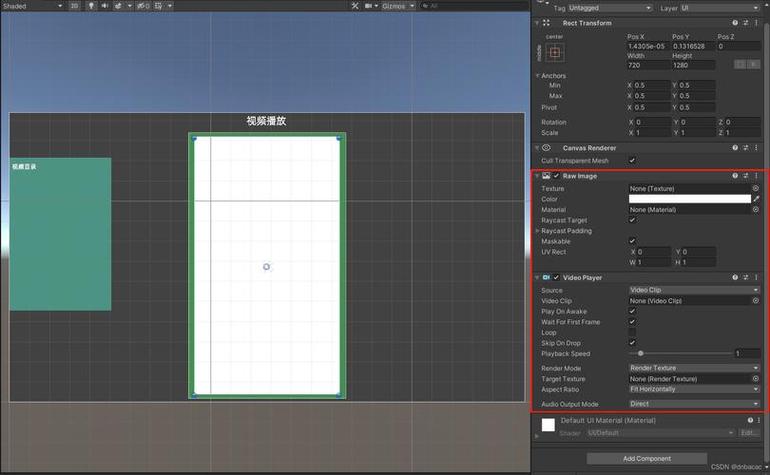770x475 pixels.
Task: Toggle 2D view mode button
Action: click(74, 6)
